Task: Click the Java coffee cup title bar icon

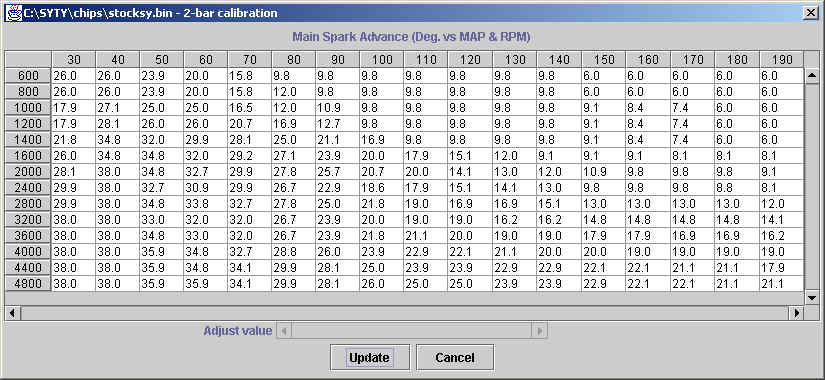Action: (13, 13)
